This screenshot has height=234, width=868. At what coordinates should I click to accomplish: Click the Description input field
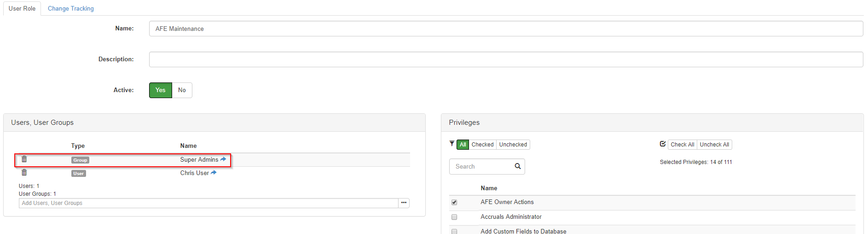(506, 59)
